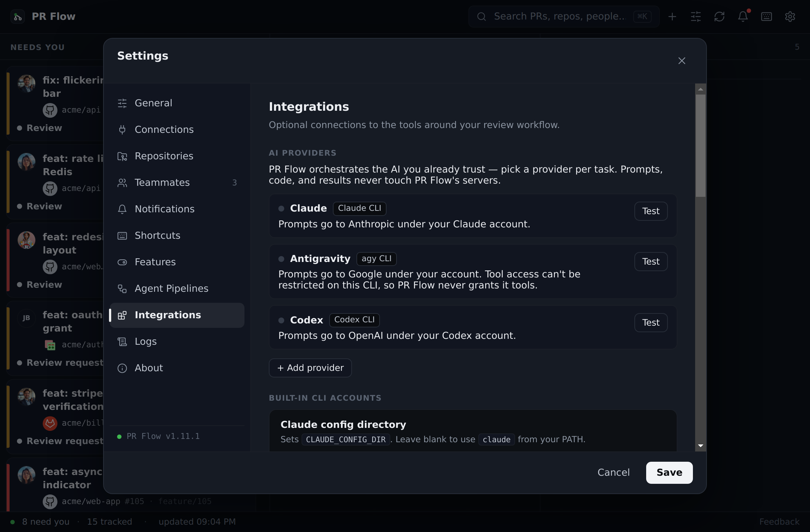Viewport: 810px width, 532px height.
Task: Click the Codex CLI badge
Action: [x=354, y=320]
